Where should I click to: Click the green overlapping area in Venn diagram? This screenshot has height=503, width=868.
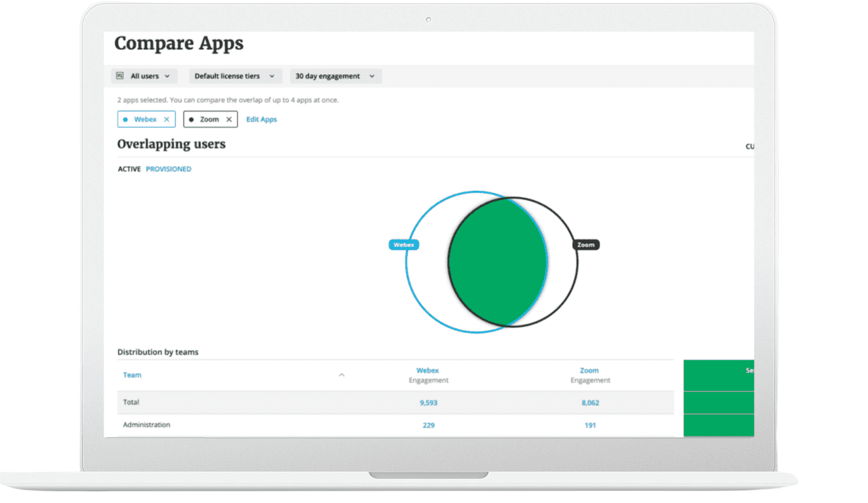tap(498, 262)
